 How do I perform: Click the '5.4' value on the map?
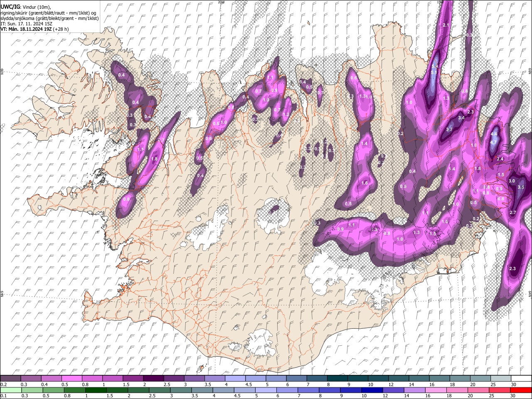point(435,66)
